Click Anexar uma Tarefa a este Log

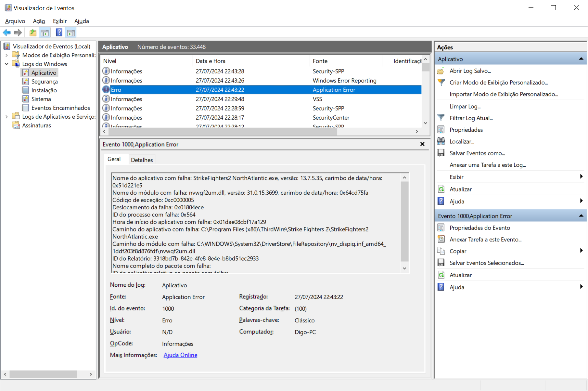(x=488, y=165)
